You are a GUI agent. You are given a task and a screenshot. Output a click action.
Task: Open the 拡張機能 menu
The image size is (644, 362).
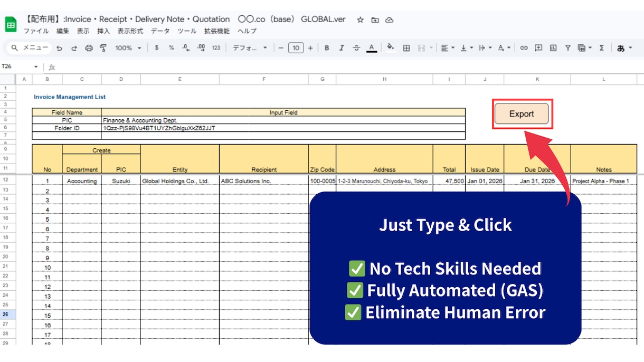tap(217, 31)
